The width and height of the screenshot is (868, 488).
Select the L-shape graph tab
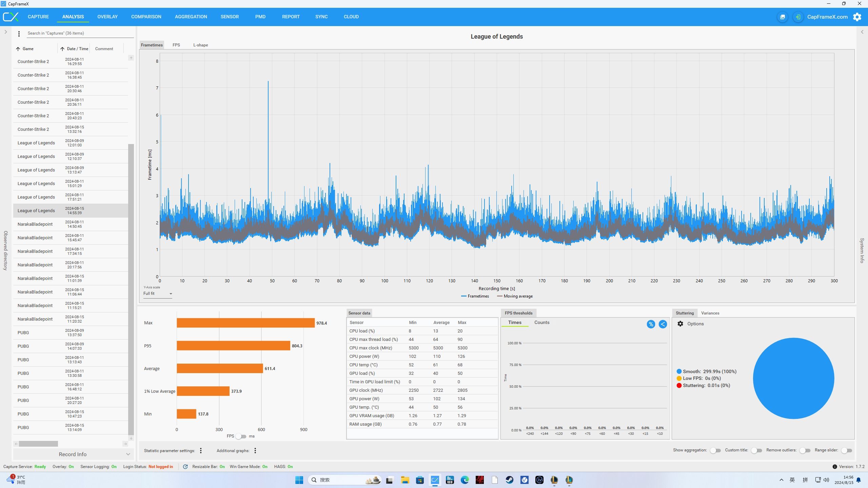tap(201, 45)
